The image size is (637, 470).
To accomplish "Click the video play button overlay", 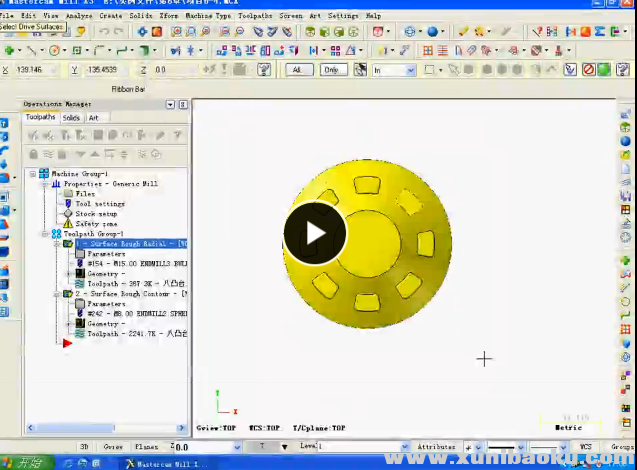I will coord(315,234).
